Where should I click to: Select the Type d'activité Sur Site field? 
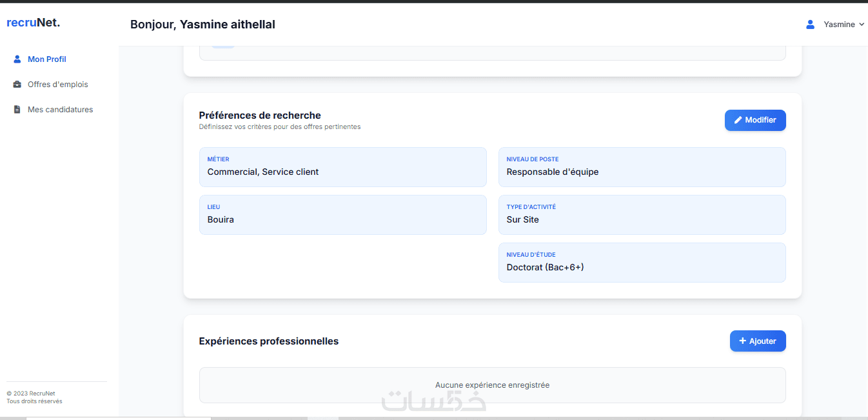tap(642, 215)
